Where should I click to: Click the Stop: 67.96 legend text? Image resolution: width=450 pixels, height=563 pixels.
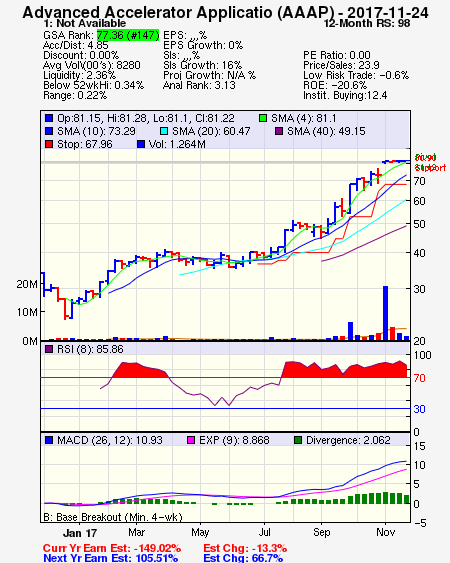point(85,144)
